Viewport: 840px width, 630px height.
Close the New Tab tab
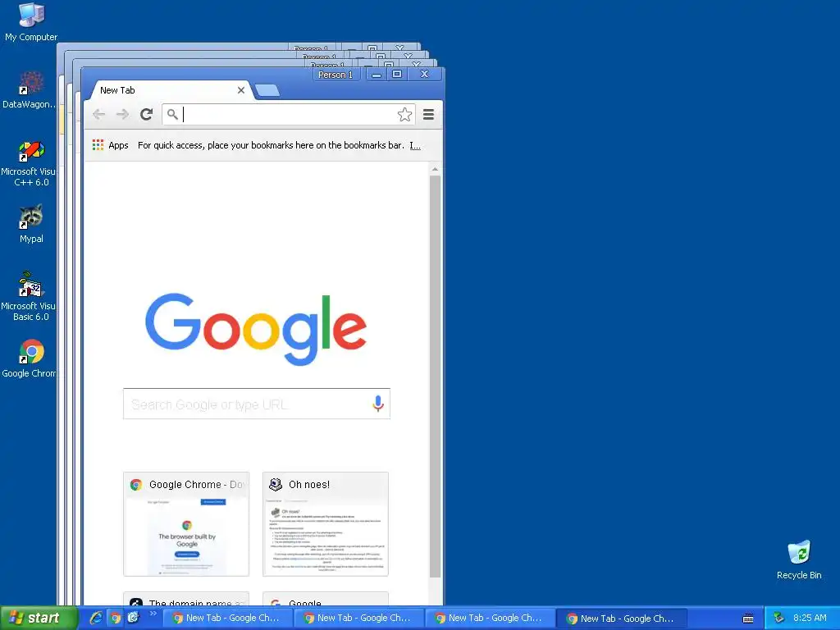(x=241, y=90)
